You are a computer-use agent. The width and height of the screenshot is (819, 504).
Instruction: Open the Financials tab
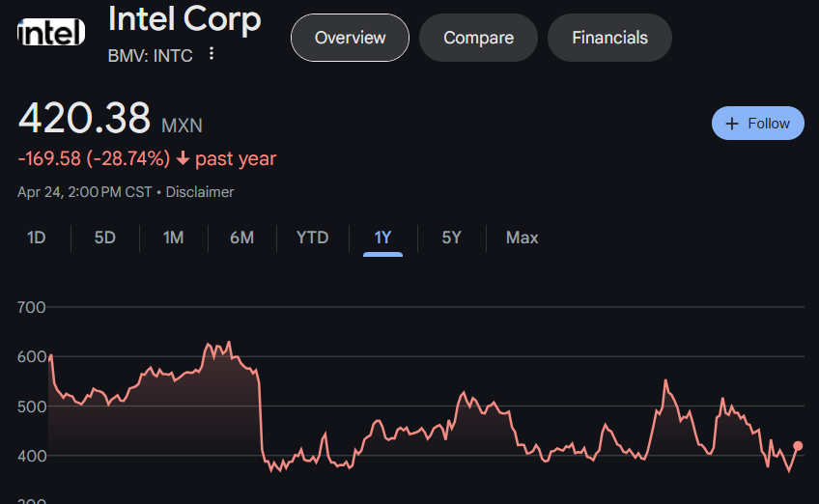(609, 38)
